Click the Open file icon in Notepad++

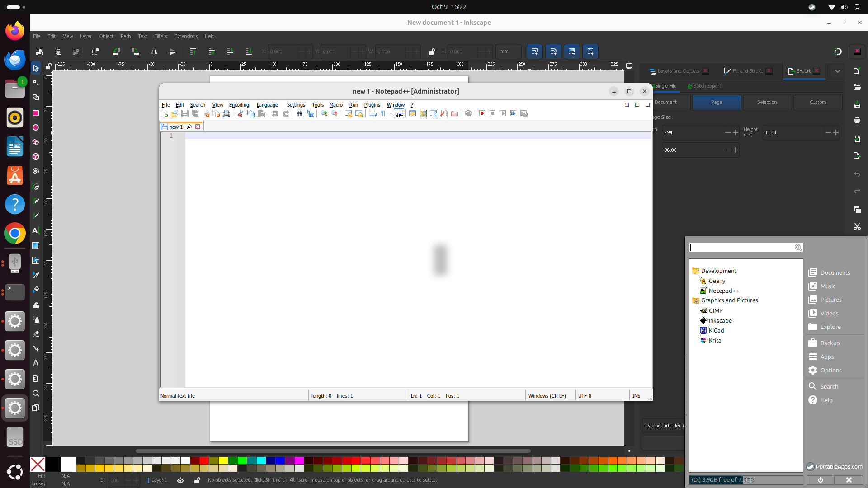pyautogui.click(x=175, y=113)
